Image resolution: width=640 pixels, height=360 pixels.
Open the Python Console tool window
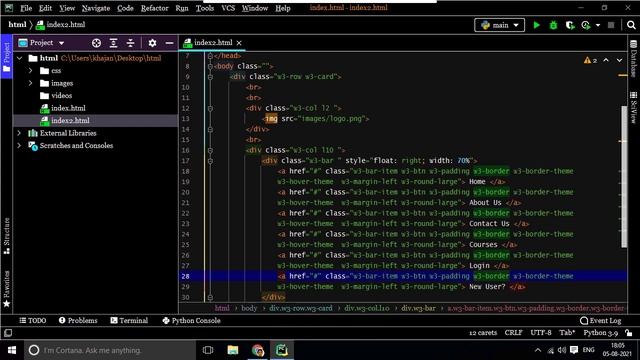191,321
